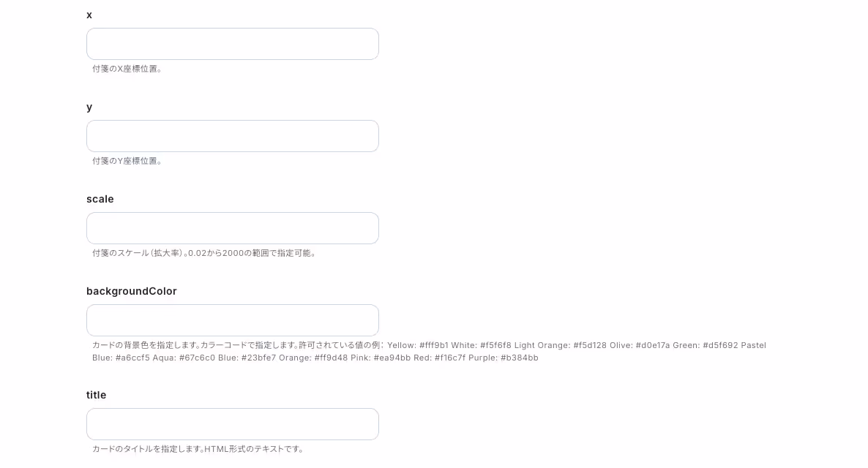The height and width of the screenshot is (468, 868).
Task: Click the Light Orange #f5d128 color code
Action: (560, 345)
